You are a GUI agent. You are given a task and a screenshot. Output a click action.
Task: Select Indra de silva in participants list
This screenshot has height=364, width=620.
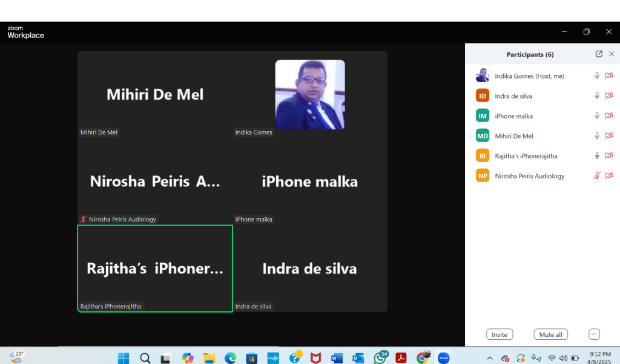[x=513, y=96]
